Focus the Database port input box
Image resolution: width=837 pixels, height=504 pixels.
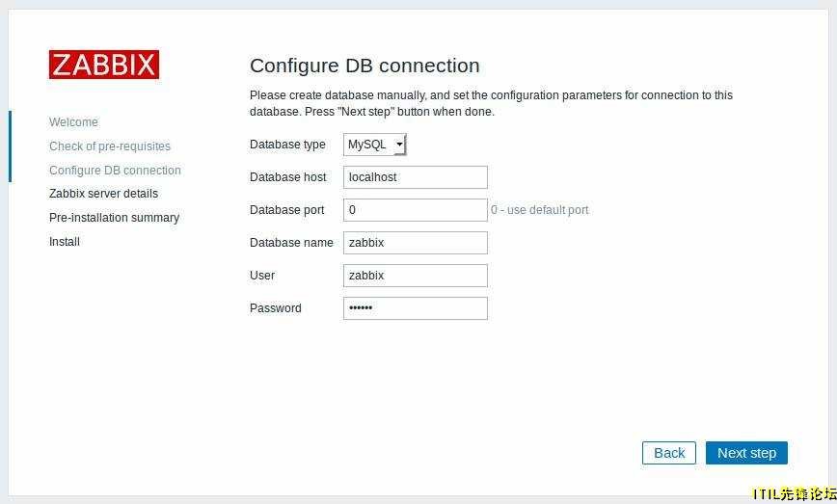pos(415,210)
